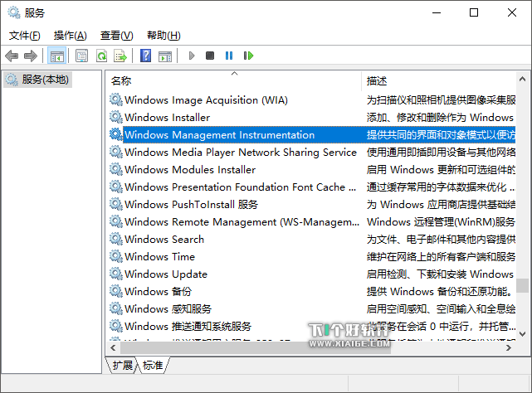The width and height of the screenshot is (532, 393).
Task: Click gear icon beside Windows PushToInstall 服务
Action: [116, 204]
